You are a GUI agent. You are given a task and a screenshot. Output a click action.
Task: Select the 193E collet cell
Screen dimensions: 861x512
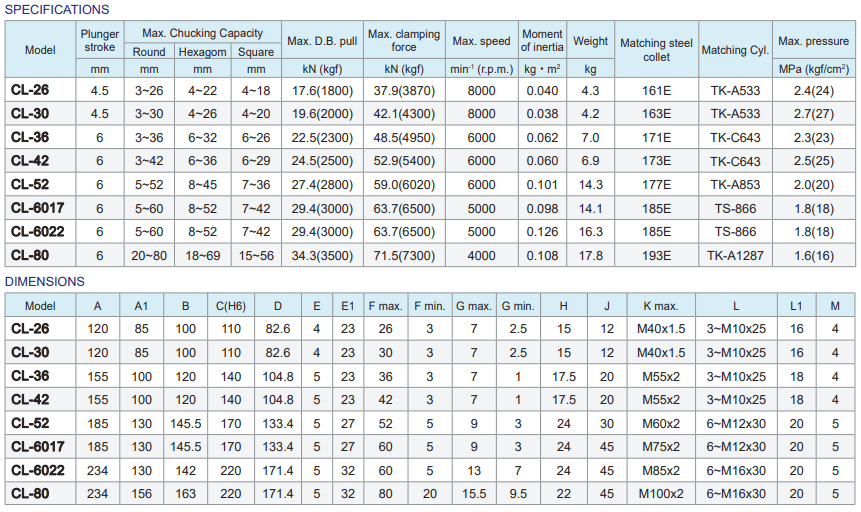click(656, 255)
